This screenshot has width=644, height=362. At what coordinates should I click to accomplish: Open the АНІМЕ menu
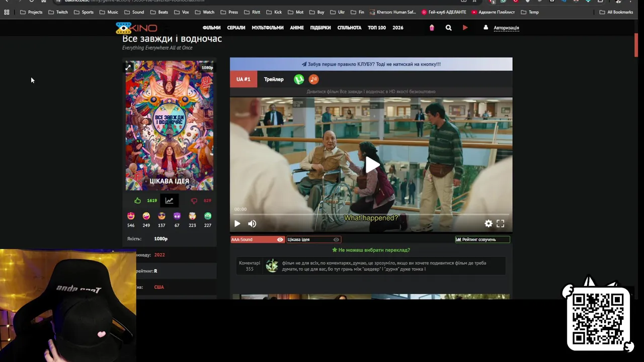coord(297,28)
